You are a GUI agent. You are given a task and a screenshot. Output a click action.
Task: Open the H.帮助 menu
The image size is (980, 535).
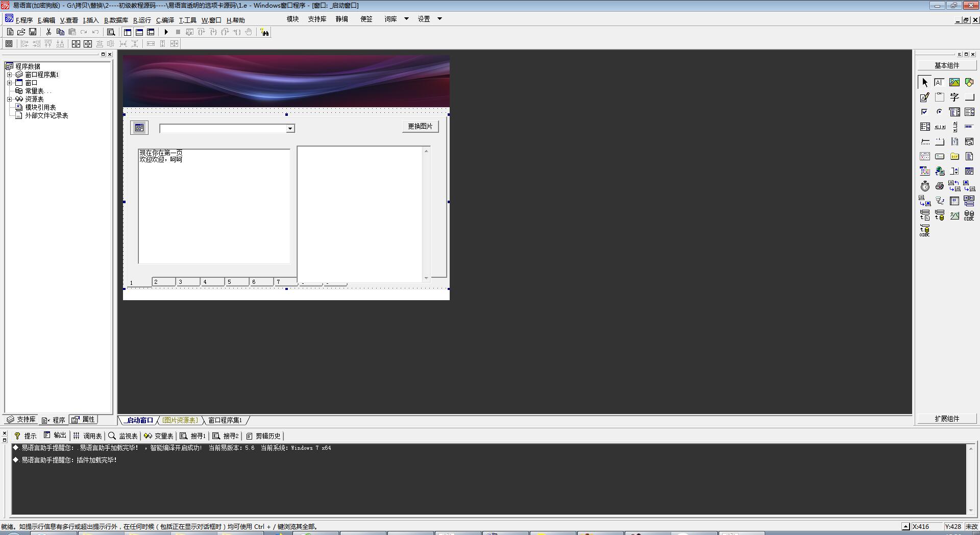click(x=235, y=20)
